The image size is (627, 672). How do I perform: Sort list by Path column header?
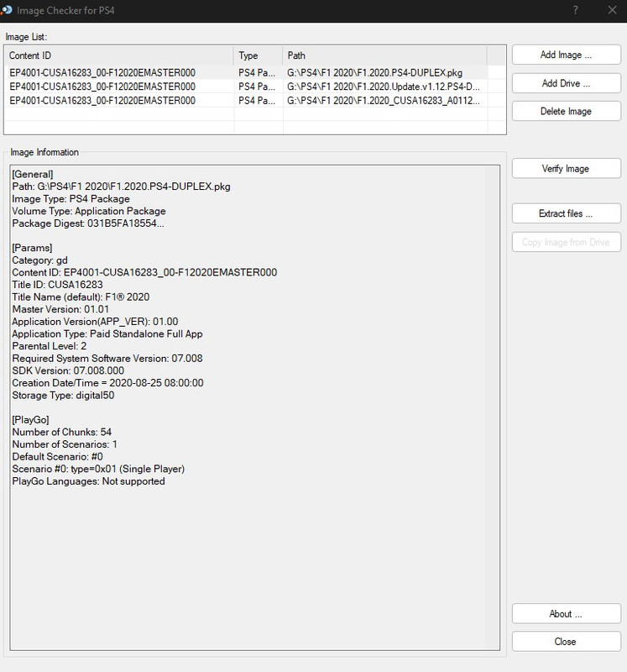(384, 55)
